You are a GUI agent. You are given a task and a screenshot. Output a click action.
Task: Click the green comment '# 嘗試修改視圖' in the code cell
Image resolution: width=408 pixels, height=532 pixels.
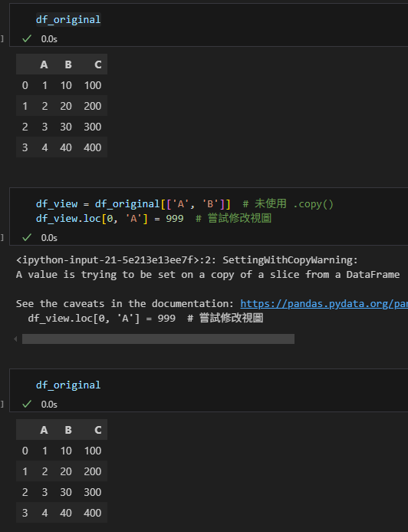[x=233, y=219]
